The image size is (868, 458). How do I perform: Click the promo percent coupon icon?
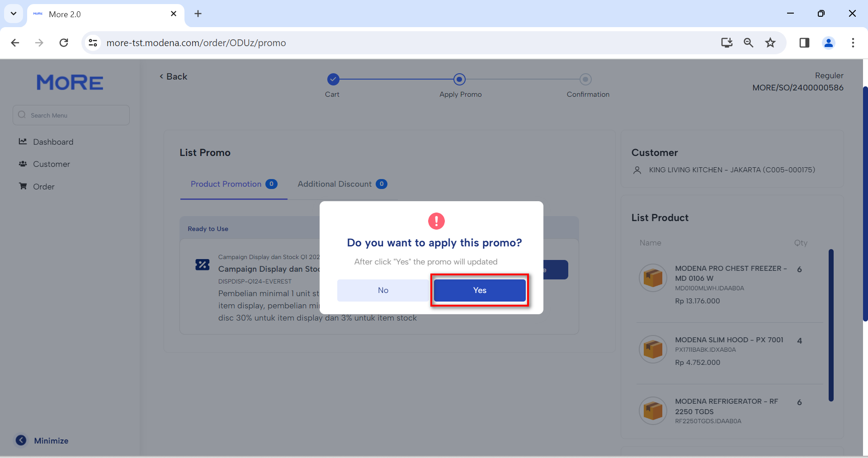tap(202, 264)
